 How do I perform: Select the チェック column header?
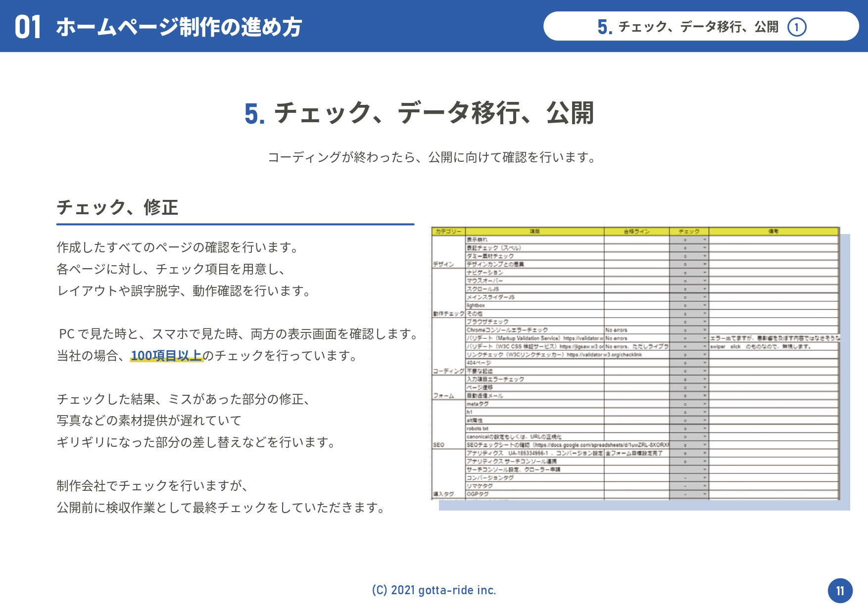(689, 232)
